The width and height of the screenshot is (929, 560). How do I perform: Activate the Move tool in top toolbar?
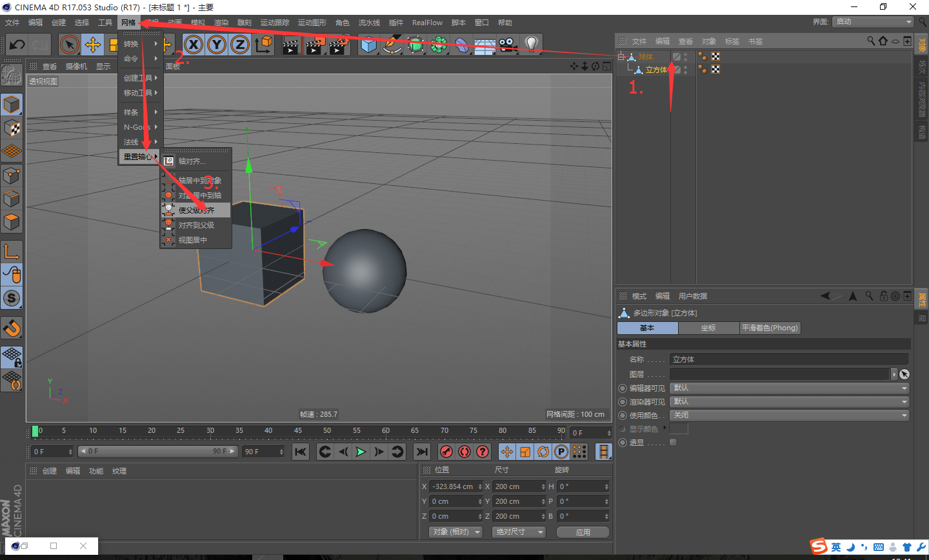tap(93, 45)
